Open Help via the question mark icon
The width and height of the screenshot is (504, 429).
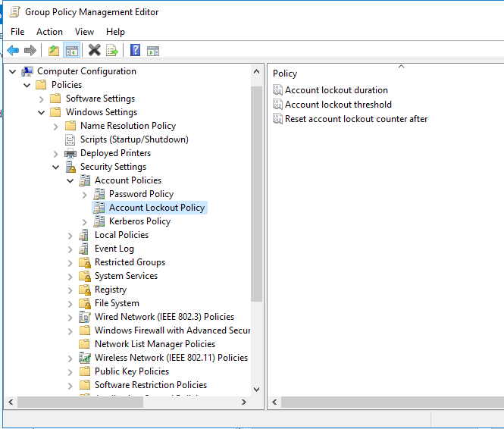tap(136, 51)
